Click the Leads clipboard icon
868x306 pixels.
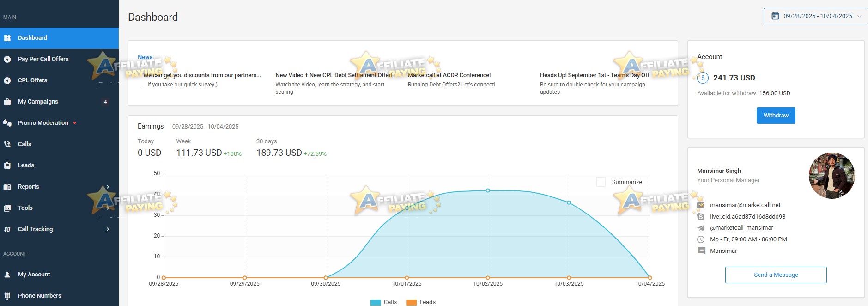7,165
